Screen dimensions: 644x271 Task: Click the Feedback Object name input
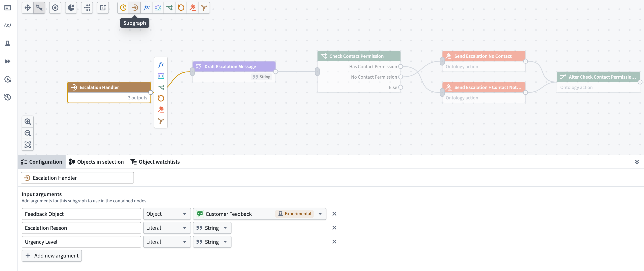pos(81,214)
